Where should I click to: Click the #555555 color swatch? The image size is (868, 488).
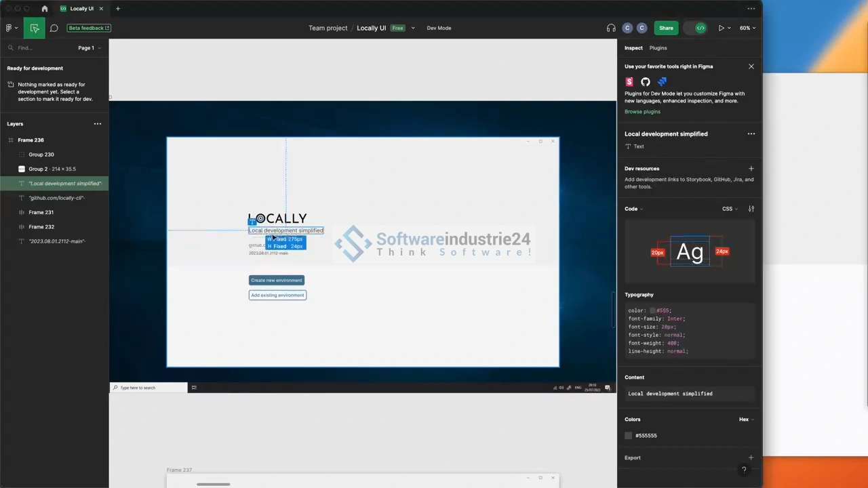pyautogui.click(x=629, y=436)
